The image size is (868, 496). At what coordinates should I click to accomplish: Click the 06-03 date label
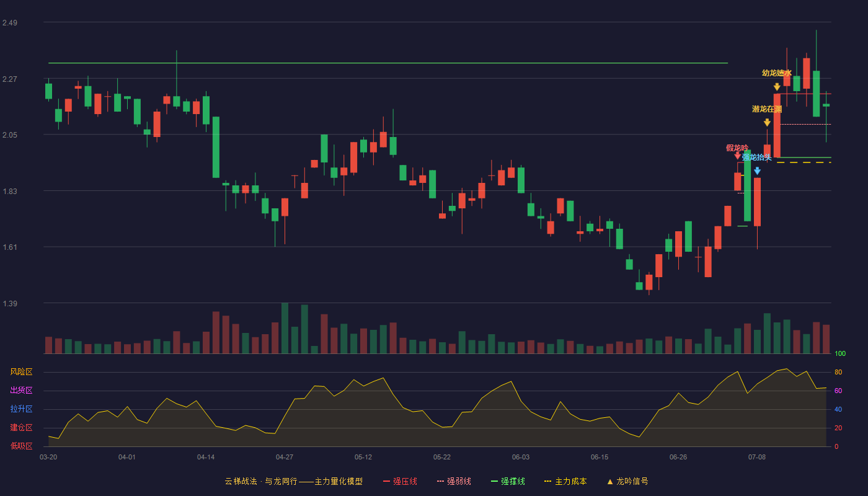(x=521, y=457)
